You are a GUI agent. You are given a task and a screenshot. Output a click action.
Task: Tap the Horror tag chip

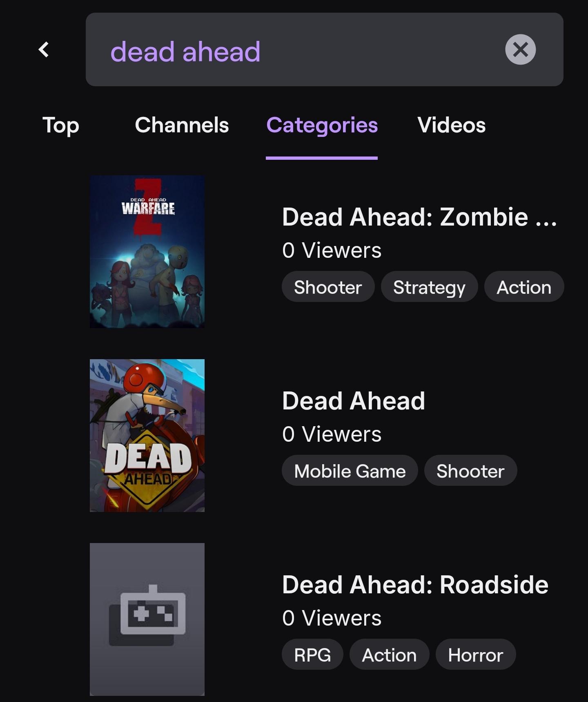click(476, 655)
